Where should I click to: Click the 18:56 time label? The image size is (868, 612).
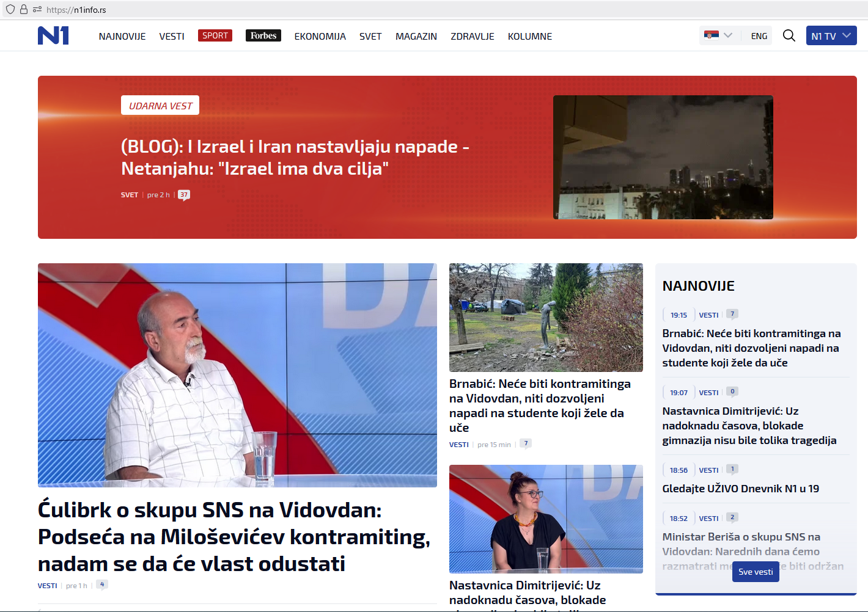(679, 470)
